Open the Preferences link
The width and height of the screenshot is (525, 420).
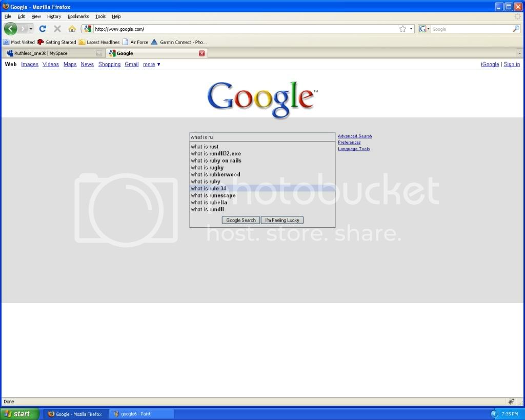click(349, 143)
